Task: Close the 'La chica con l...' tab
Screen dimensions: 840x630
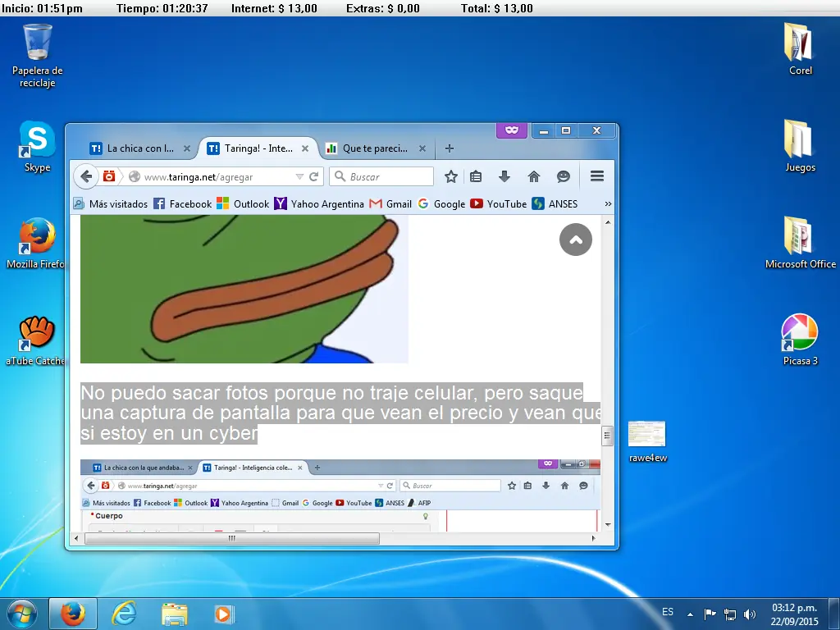Action: (x=187, y=148)
